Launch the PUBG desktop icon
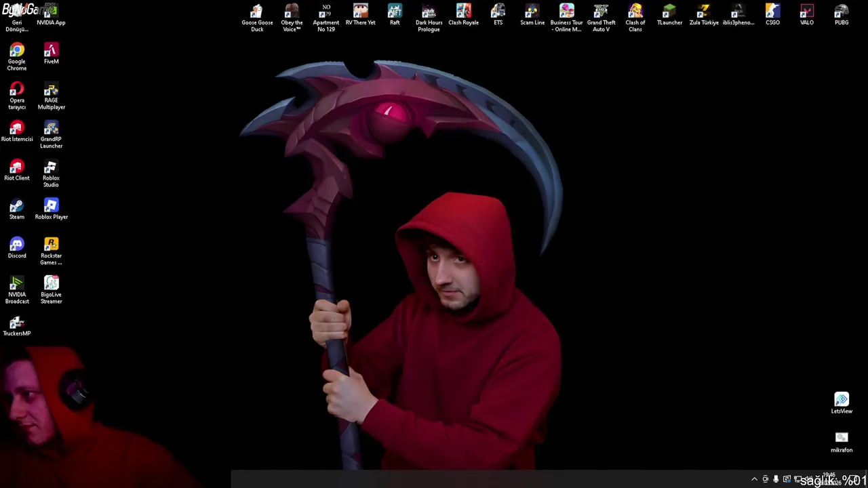 tap(842, 14)
